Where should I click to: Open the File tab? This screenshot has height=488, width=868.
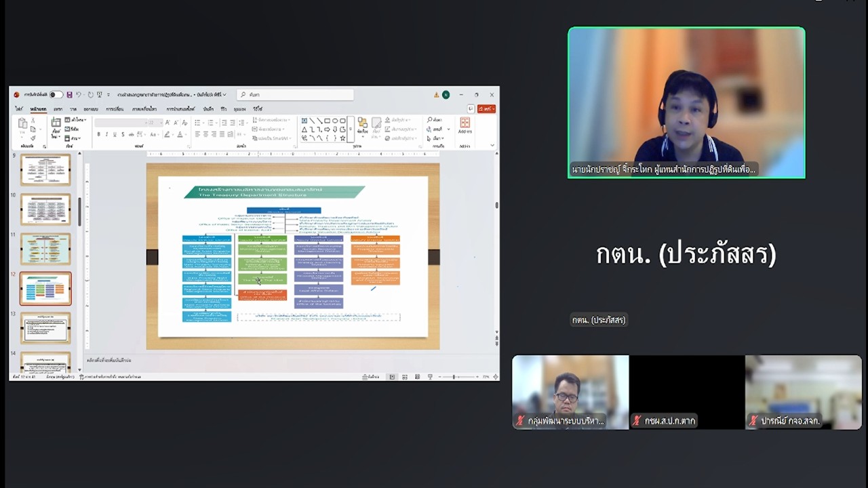pos(19,108)
